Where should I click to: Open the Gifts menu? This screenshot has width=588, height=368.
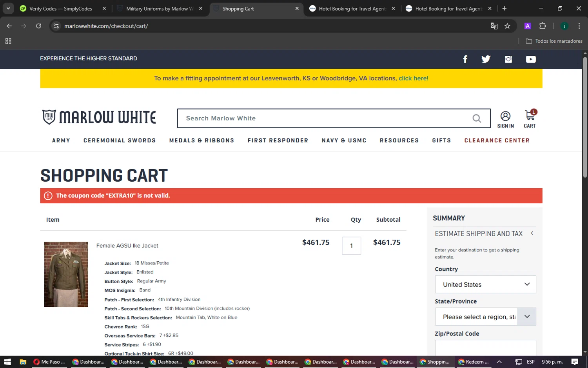tap(441, 140)
